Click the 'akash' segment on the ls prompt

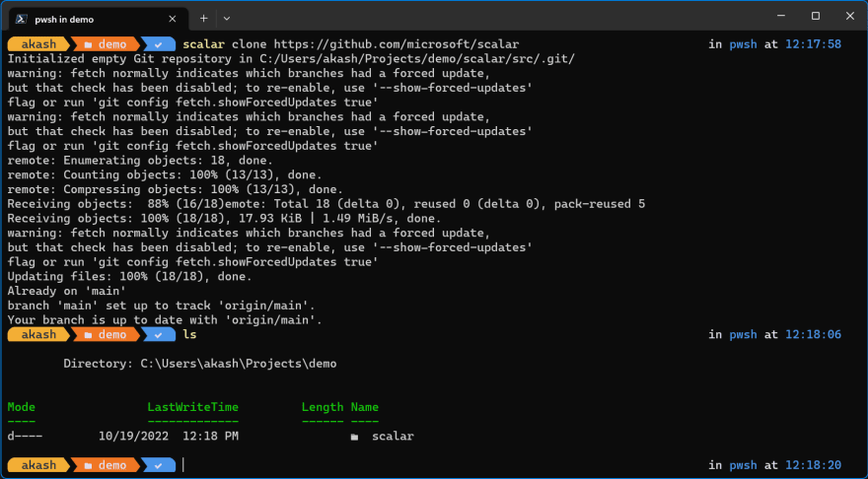(38, 335)
